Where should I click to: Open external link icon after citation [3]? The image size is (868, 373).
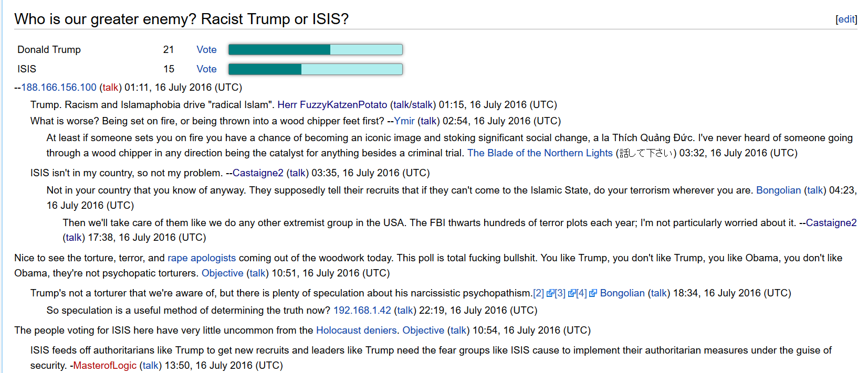[x=572, y=293]
